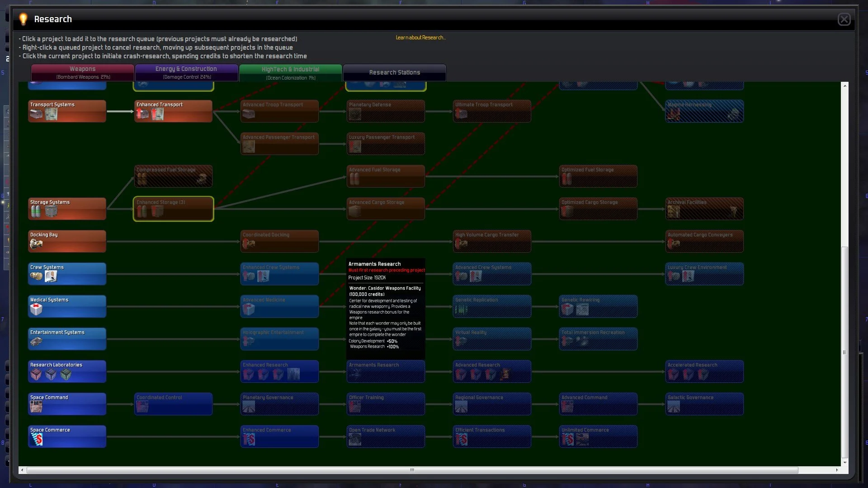Click the Research lightbulb icon
Image resolution: width=868 pixels, height=488 pixels.
tap(23, 19)
